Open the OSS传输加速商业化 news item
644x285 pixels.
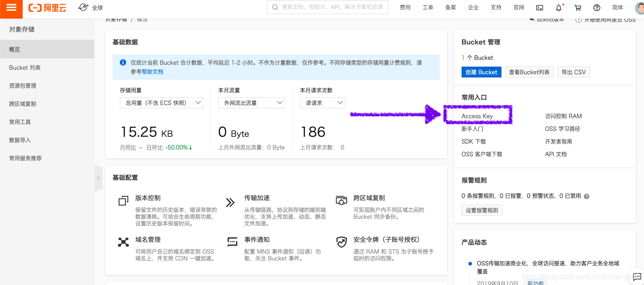coord(548,267)
